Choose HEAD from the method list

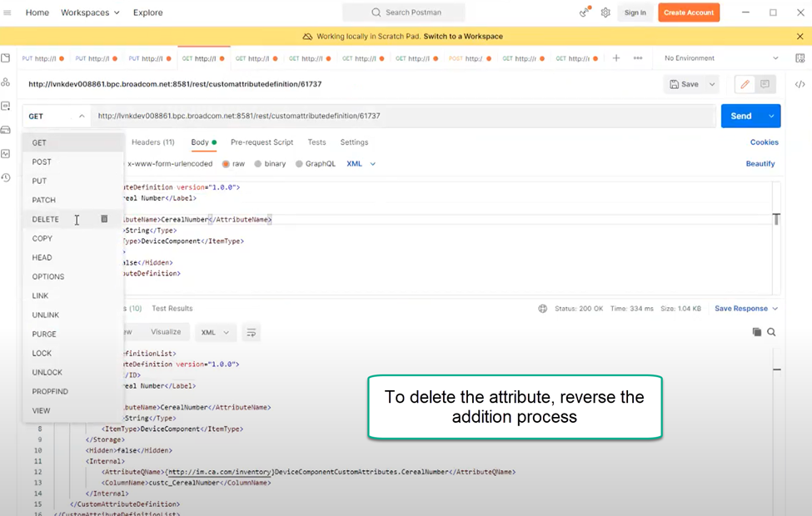pyautogui.click(x=72, y=258)
